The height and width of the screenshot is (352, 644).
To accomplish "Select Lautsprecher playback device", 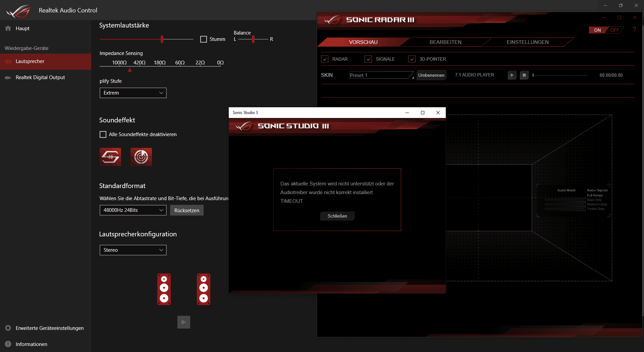I will click(x=46, y=61).
